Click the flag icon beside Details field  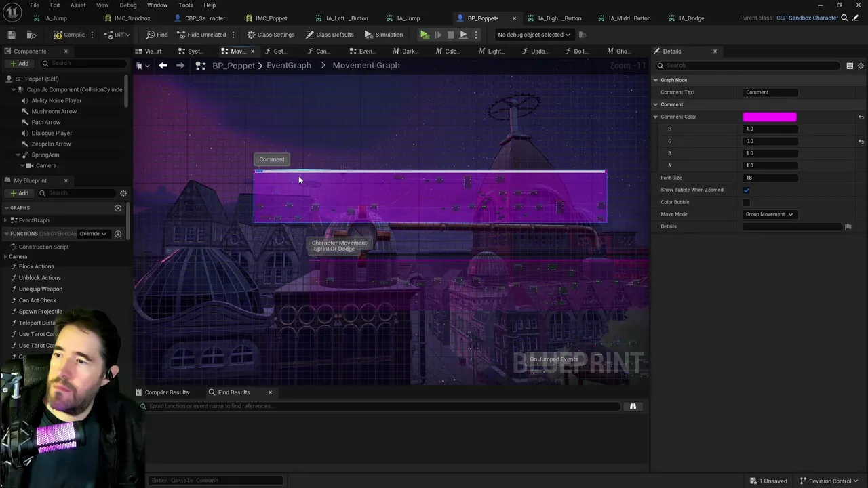pos(848,227)
